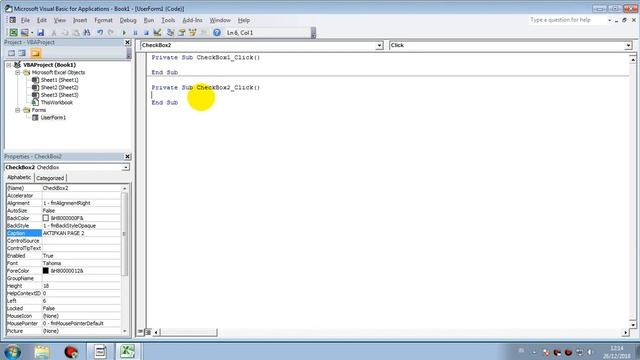Viewport: 640px width, 360px height.
Task: Open Project Explorer from the toolbar
Action: [x=171, y=33]
